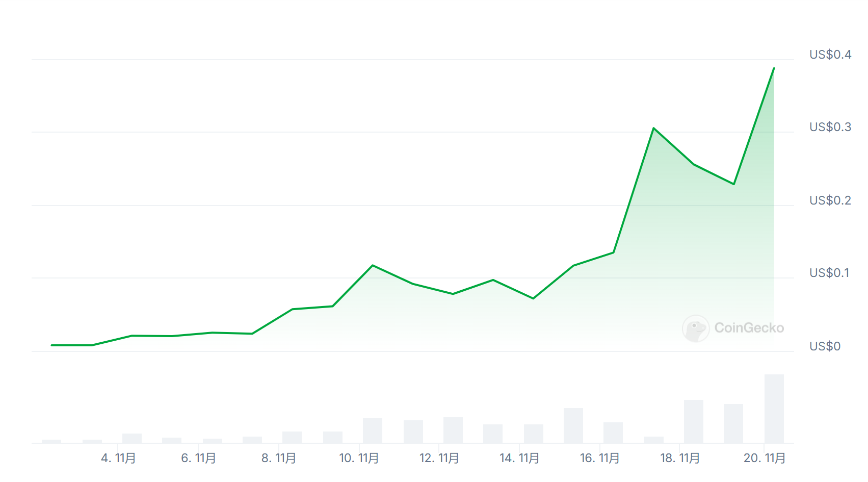Click the US$0.3 price axis label
Screen dimensions: 868x482
click(x=830, y=127)
